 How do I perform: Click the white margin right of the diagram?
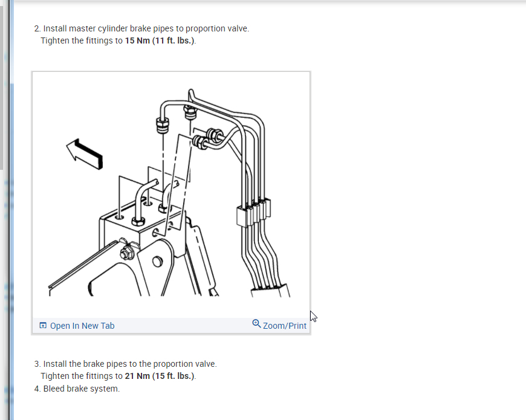click(x=416, y=201)
